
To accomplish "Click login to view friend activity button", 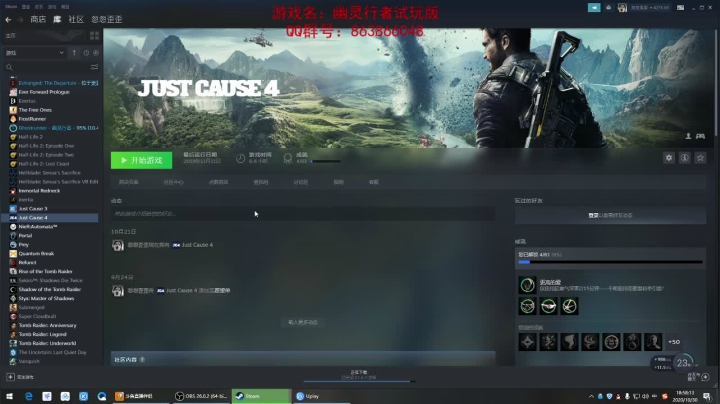I will pos(610,215).
